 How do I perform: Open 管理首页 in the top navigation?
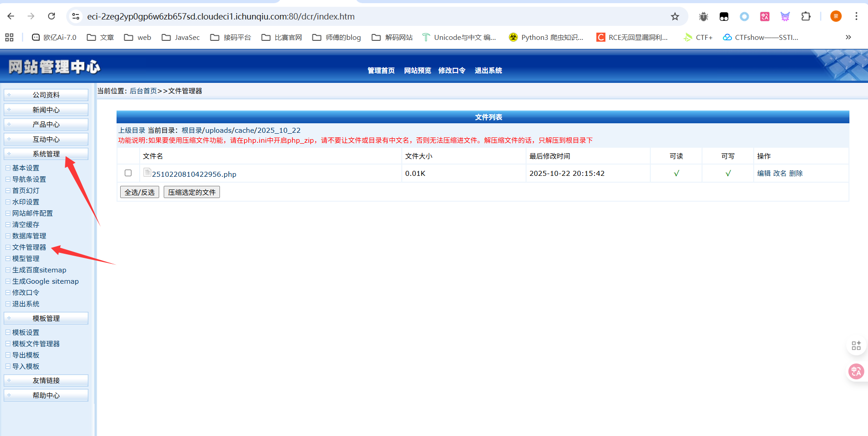click(x=381, y=71)
